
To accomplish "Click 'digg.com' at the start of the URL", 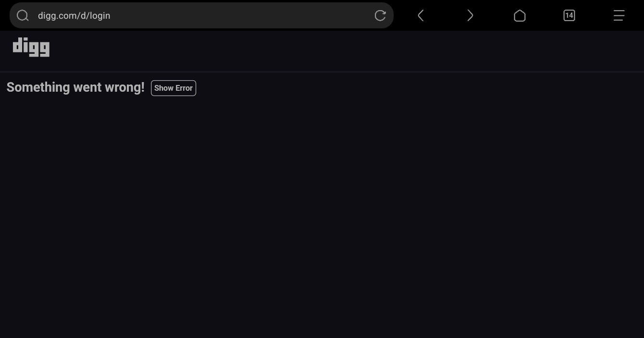I will [55, 15].
